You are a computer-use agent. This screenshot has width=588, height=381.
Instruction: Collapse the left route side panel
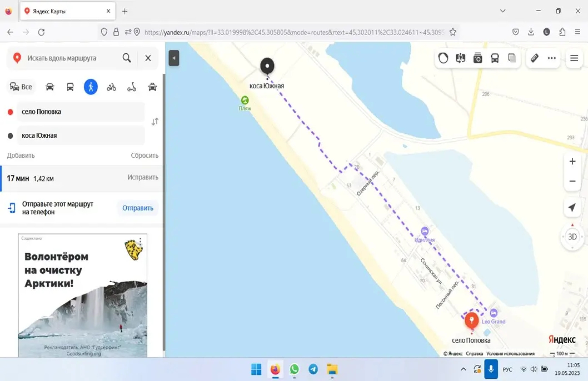click(x=174, y=58)
